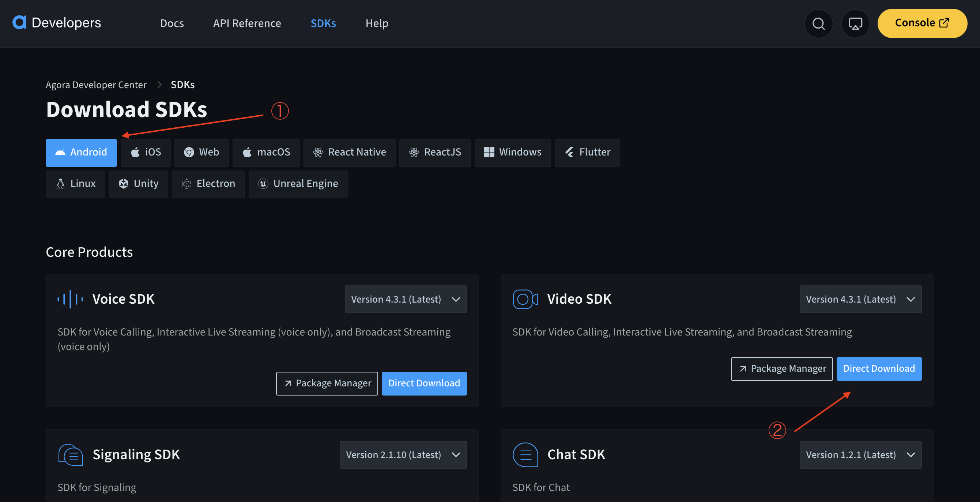Open Video SDK version 4.3.1 dropdown
980x502 pixels.
point(860,299)
